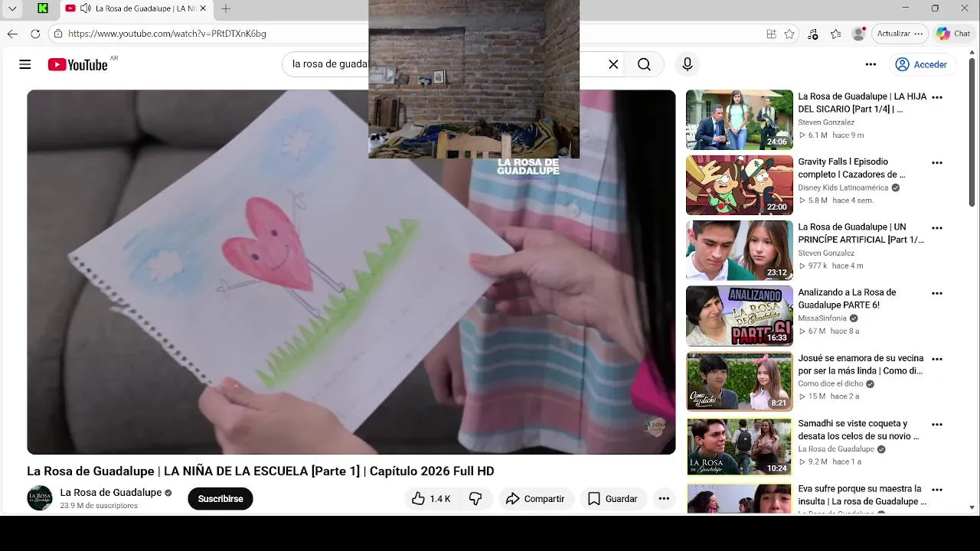
Task: Open the favorites list icon
Action: click(836, 34)
